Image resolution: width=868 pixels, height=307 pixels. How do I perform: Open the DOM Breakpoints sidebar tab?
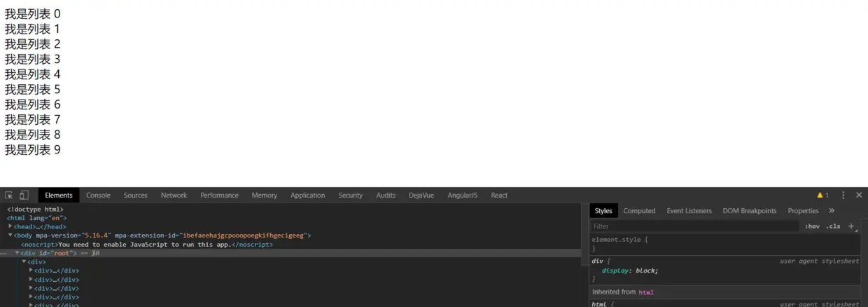[750, 210]
